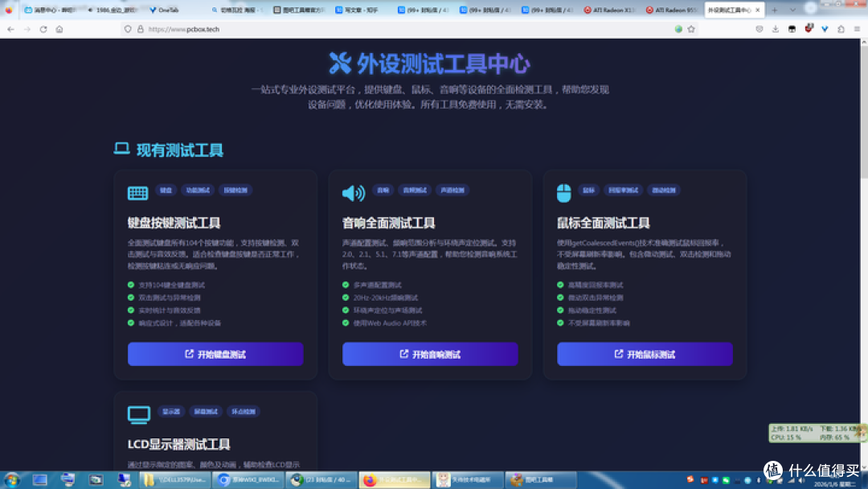This screenshot has width=868, height=489.
Task: Open the browser home page
Action: [59, 29]
